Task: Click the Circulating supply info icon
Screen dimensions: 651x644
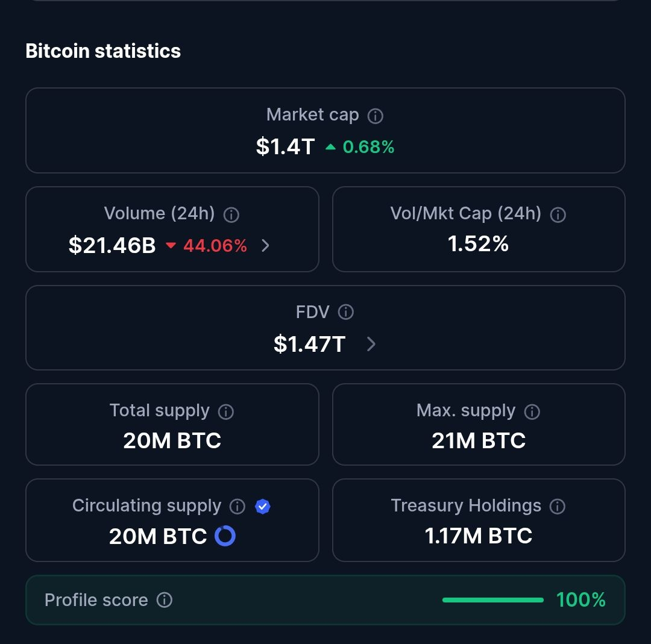Action: point(237,506)
